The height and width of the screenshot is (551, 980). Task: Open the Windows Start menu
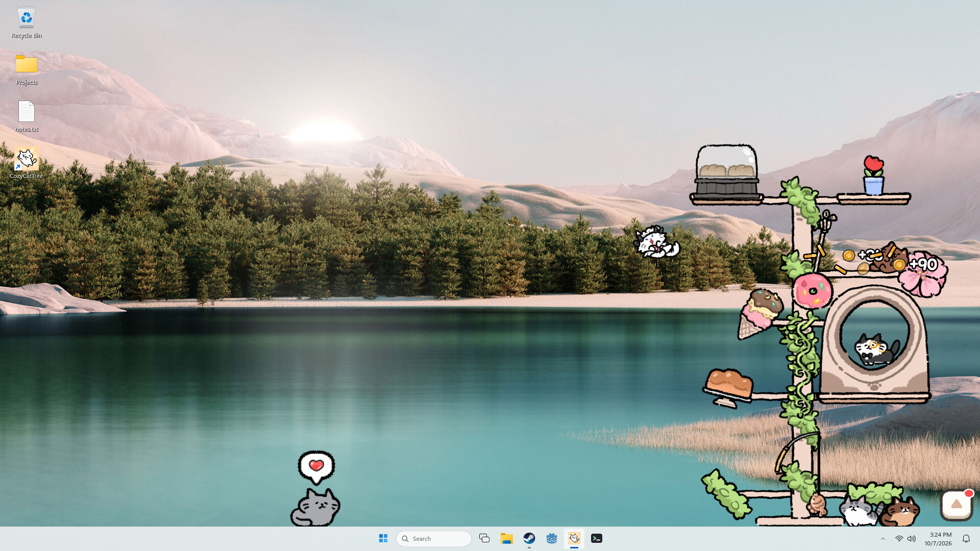383,538
